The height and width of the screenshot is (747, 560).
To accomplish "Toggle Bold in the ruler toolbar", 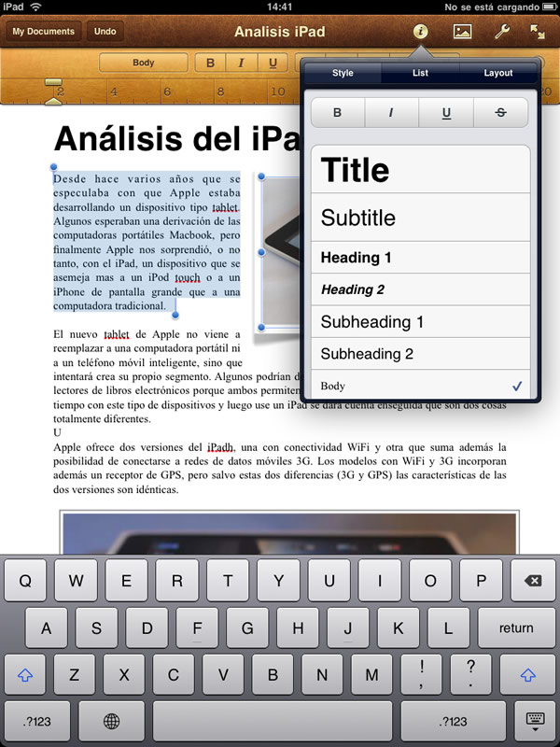I will pyautogui.click(x=210, y=63).
